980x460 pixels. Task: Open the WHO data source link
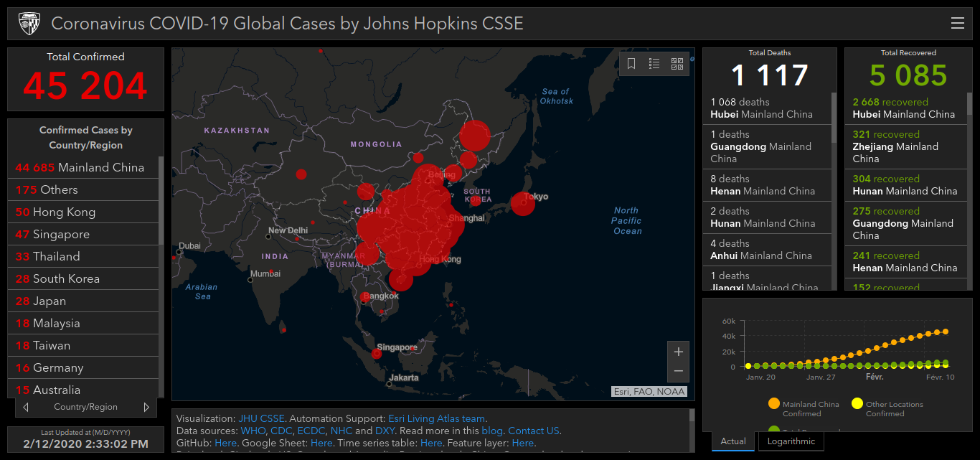(x=253, y=431)
